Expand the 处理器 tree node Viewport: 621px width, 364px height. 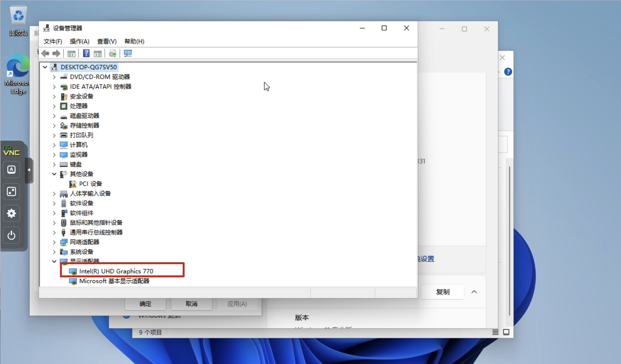[x=54, y=106]
